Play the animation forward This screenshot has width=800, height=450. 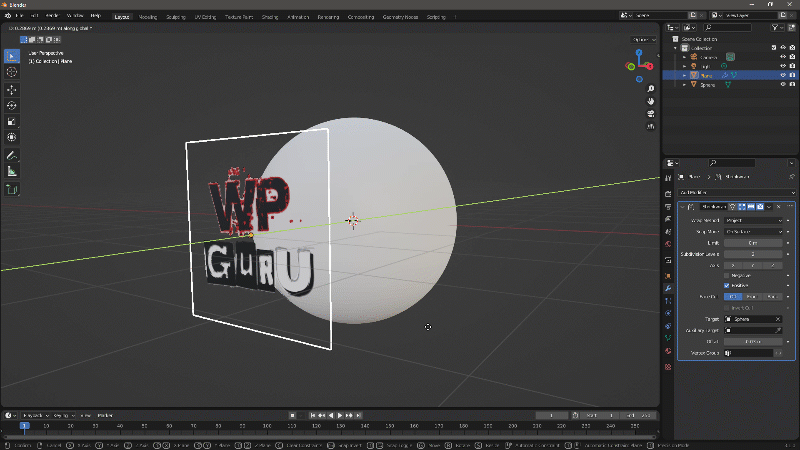pos(340,415)
